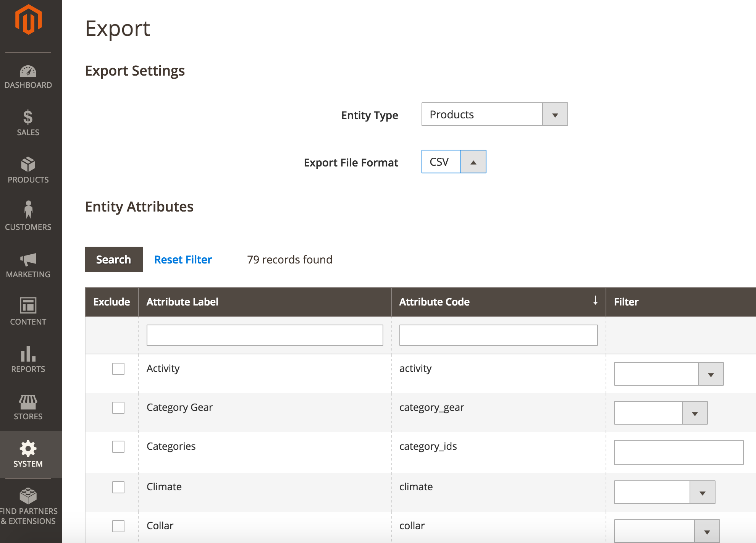This screenshot has width=756, height=543.
Task: Click the Attribute Code sort arrow
Action: coord(595,301)
